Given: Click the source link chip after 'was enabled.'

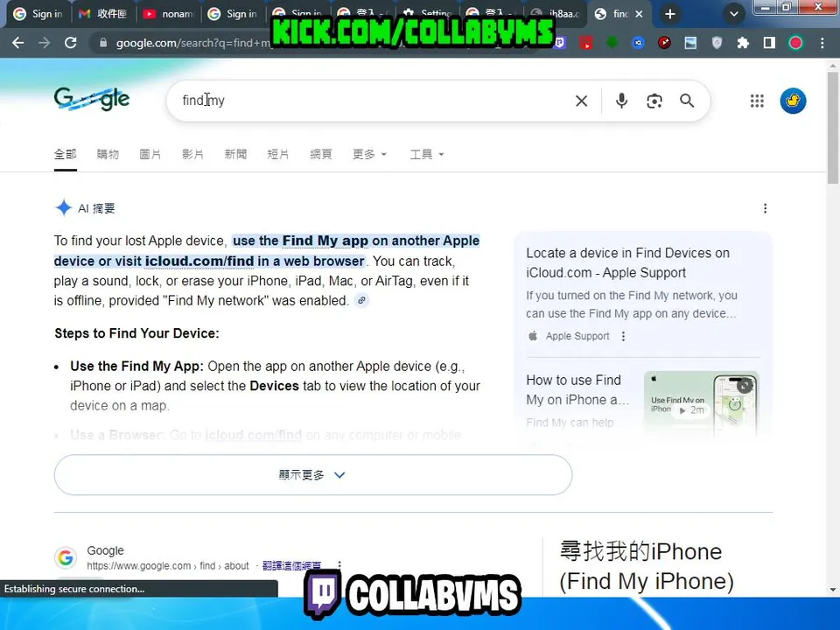Looking at the screenshot, I should click(x=361, y=300).
